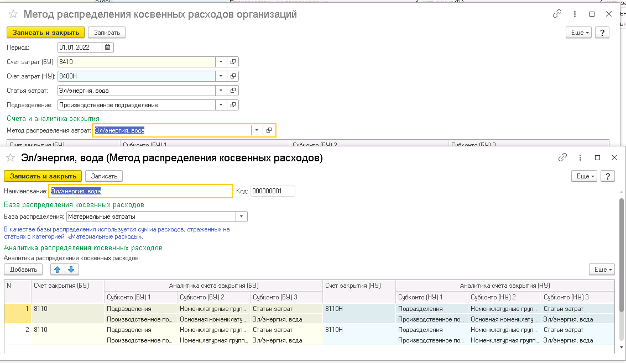This screenshot has width=626, height=364.
Task: Add method window to favorites via star icon
Action: click(x=14, y=14)
